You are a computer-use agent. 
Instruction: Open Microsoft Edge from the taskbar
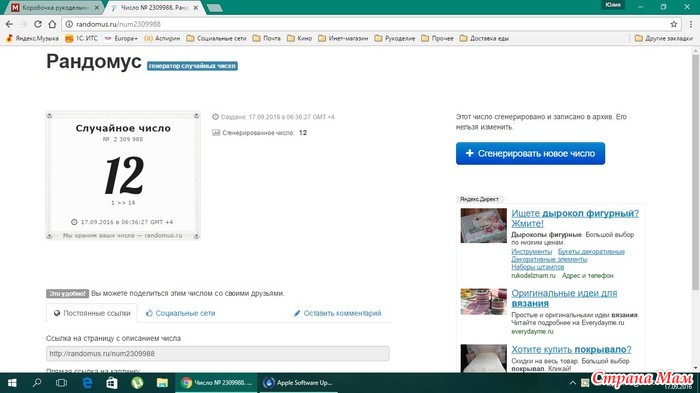click(87, 383)
